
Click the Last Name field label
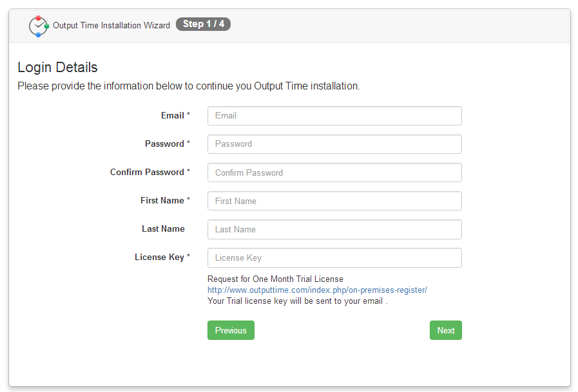point(163,229)
